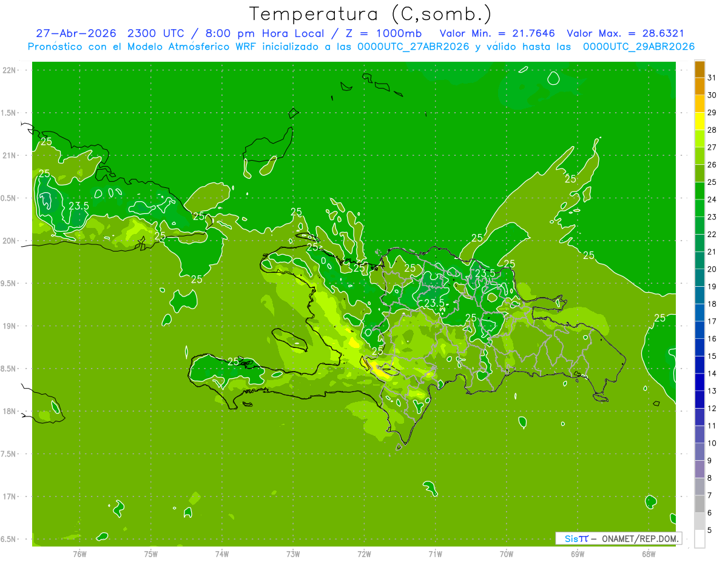
Task: Click the 68W longitude axis label
Action: 649,554
